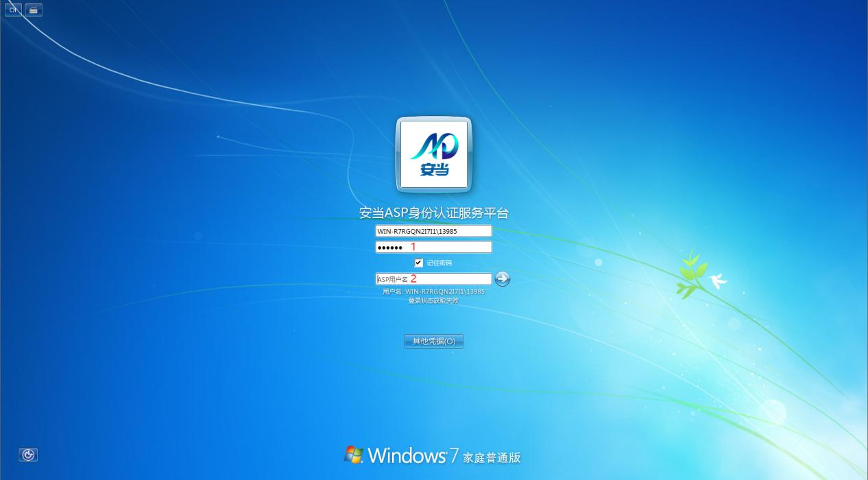Click the 安当ASP身份认证服务平台 title text
This screenshot has height=480, width=868.
(x=433, y=213)
